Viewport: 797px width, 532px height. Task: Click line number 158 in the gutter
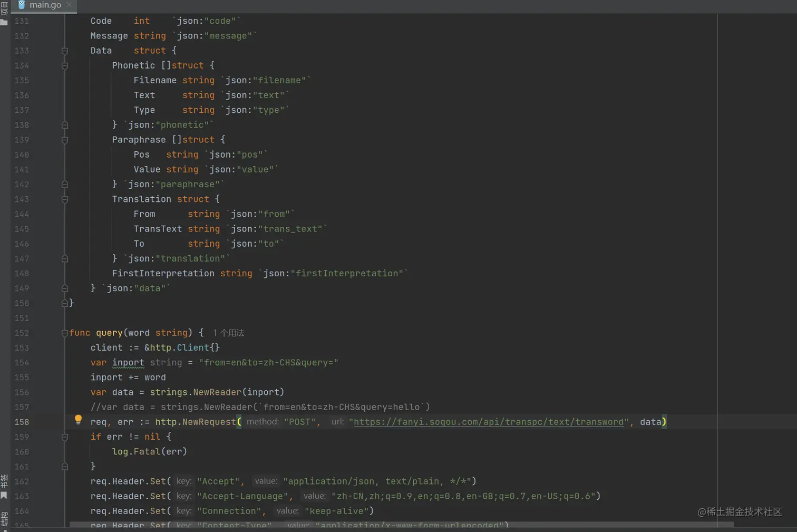22,422
